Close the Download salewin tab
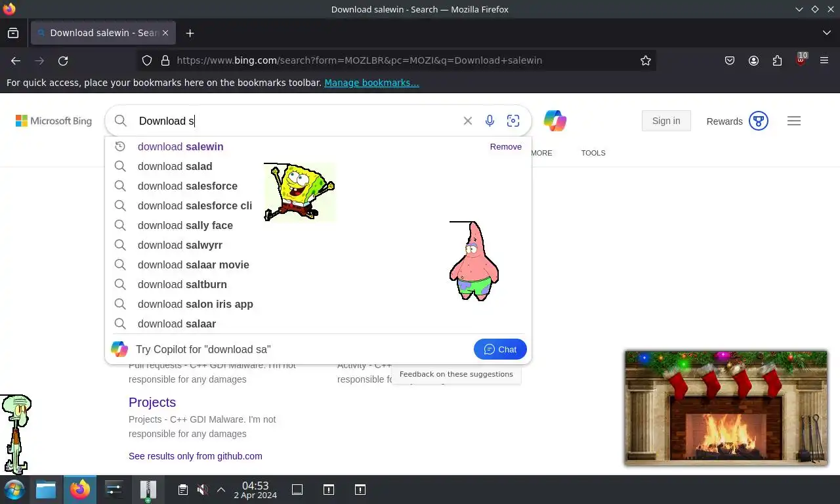 point(165,33)
